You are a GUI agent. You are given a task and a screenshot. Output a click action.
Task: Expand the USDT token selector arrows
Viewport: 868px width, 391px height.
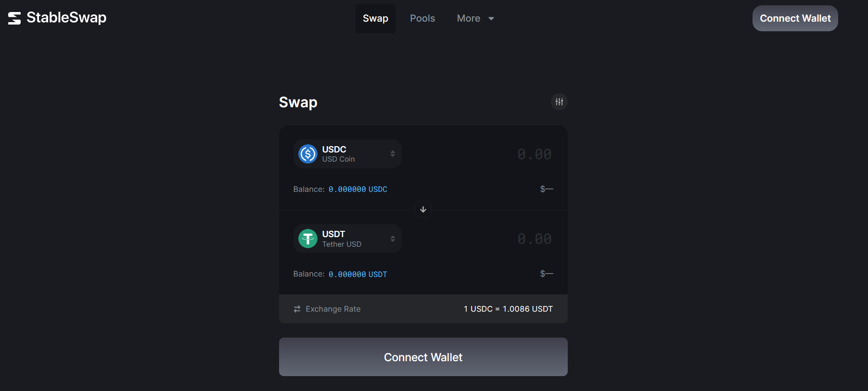click(x=393, y=239)
